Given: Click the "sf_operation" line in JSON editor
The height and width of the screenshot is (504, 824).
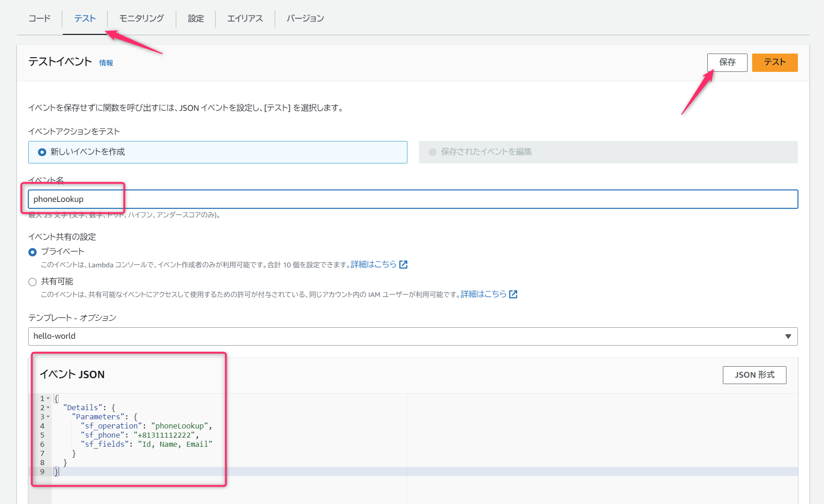Looking at the screenshot, I should (x=146, y=426).
